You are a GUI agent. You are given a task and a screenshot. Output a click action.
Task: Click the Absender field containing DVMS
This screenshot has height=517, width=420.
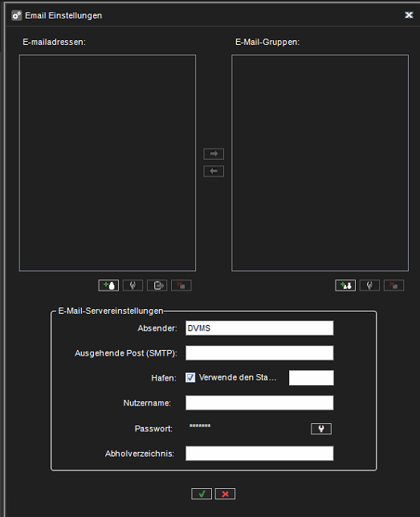(259, 328)
